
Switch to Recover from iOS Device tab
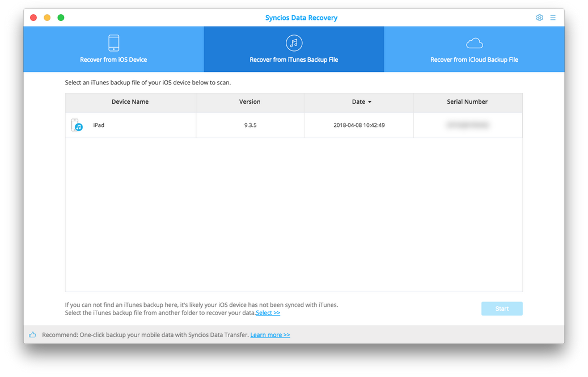(113, 49)
